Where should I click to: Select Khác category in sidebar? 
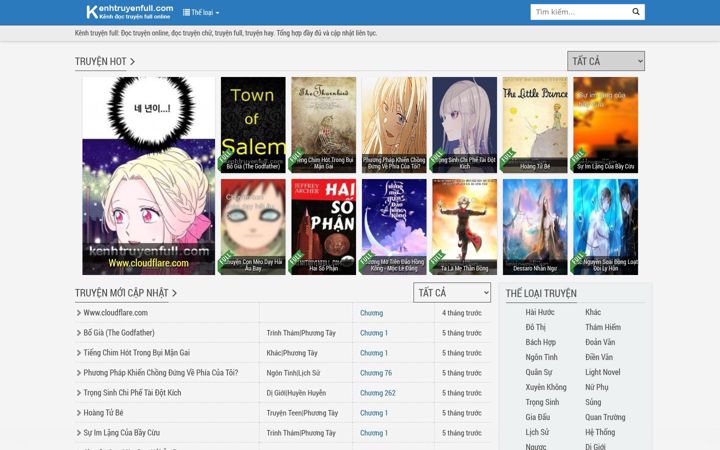coord(593,312)
